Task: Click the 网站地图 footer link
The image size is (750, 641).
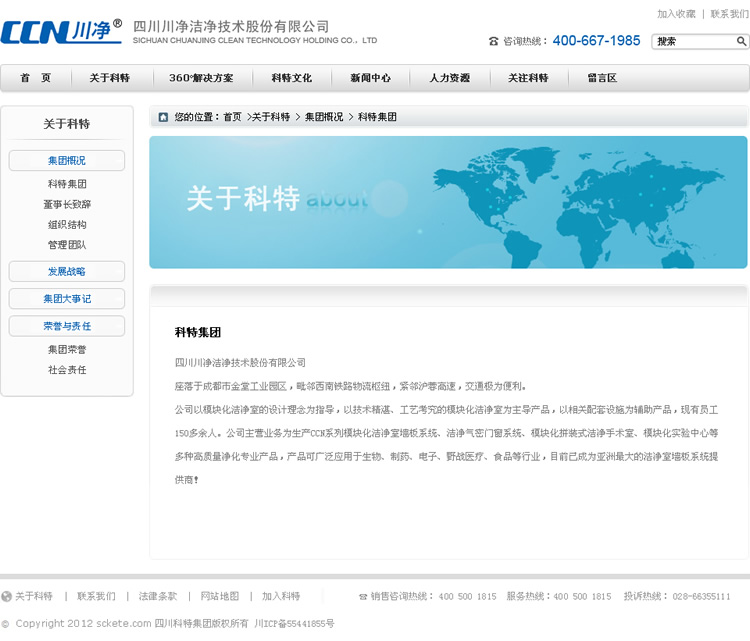Action: pos(219,596)
